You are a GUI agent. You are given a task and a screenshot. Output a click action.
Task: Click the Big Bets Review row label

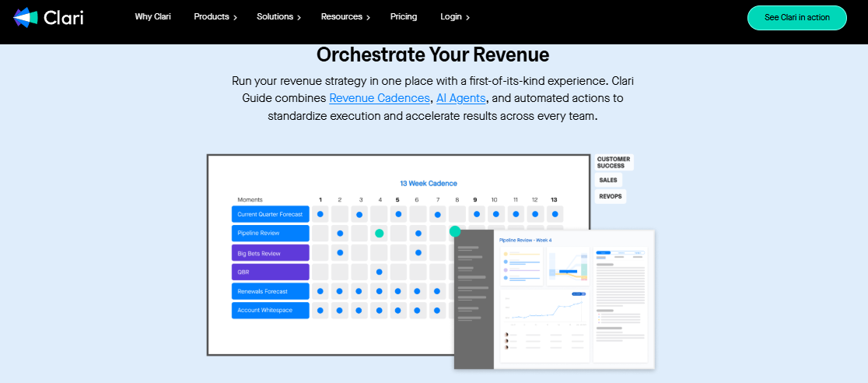(270, 253)
